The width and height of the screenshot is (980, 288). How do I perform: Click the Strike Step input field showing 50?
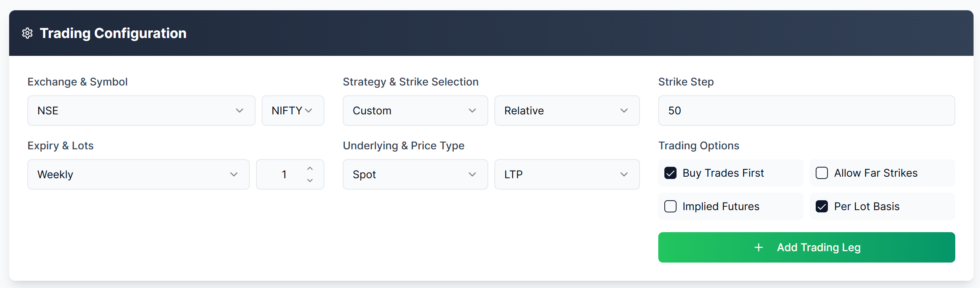807,111
